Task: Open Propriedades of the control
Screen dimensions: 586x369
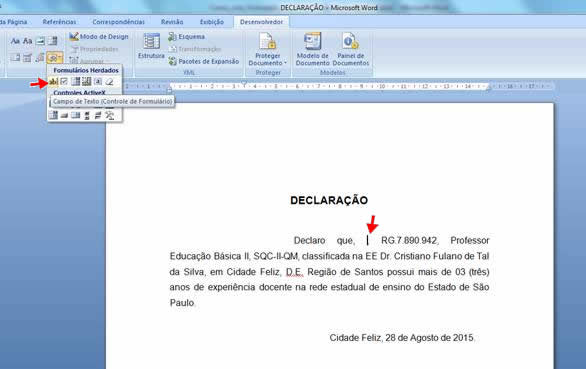Action: click(x=94, y=49)
